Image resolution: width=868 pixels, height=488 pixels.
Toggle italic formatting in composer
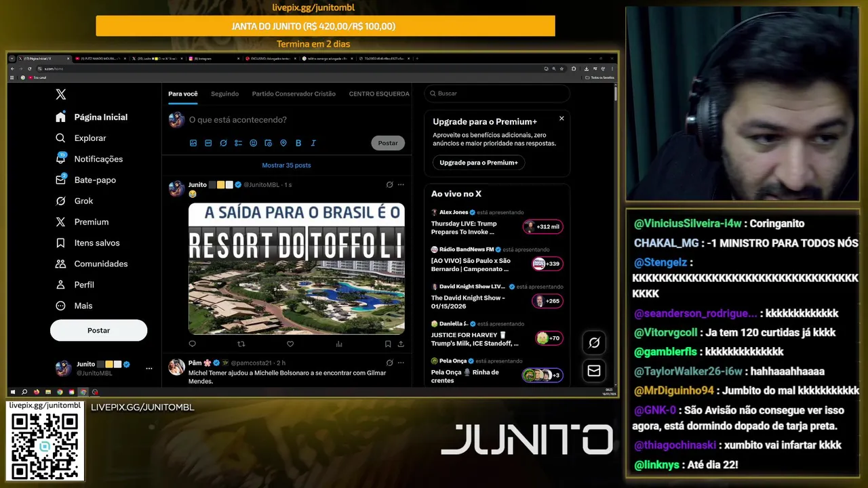[x=313, y=143]
